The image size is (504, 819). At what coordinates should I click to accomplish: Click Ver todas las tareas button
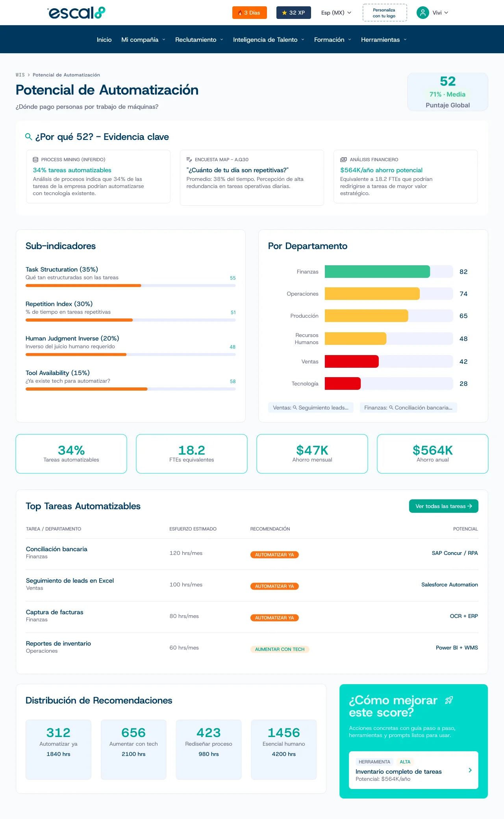[x=444, y=506]
